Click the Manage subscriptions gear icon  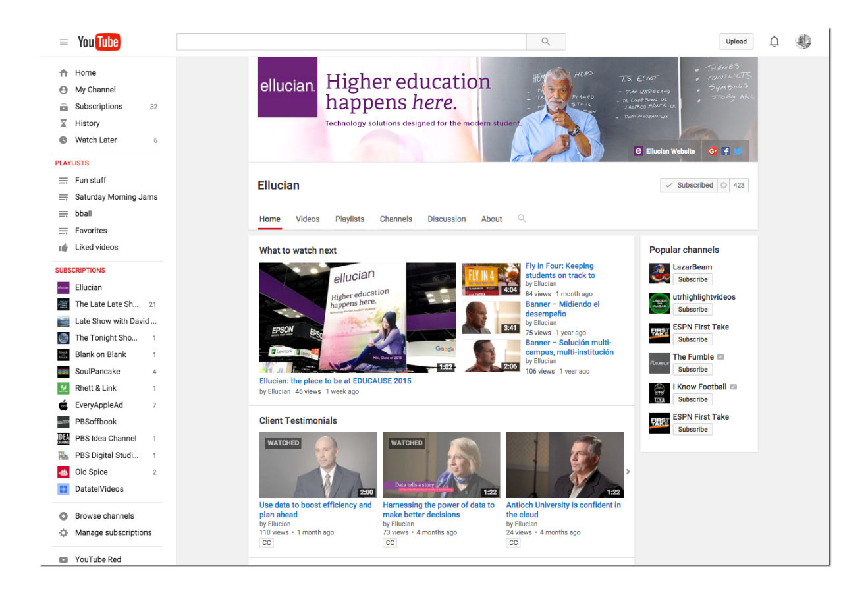63,533
